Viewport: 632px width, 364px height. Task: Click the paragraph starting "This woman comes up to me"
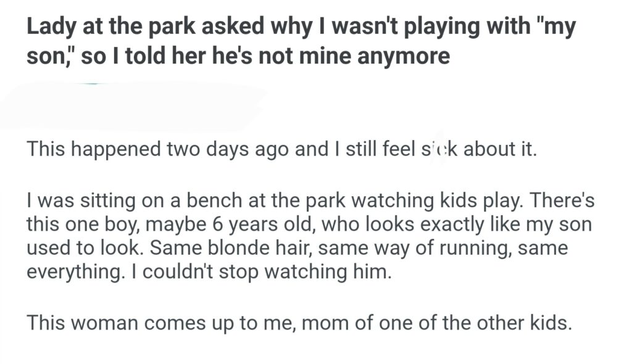tap(300, 321)
